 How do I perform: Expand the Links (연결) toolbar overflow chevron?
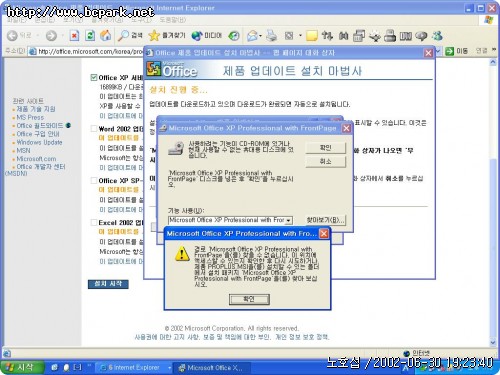coord(494,50)
